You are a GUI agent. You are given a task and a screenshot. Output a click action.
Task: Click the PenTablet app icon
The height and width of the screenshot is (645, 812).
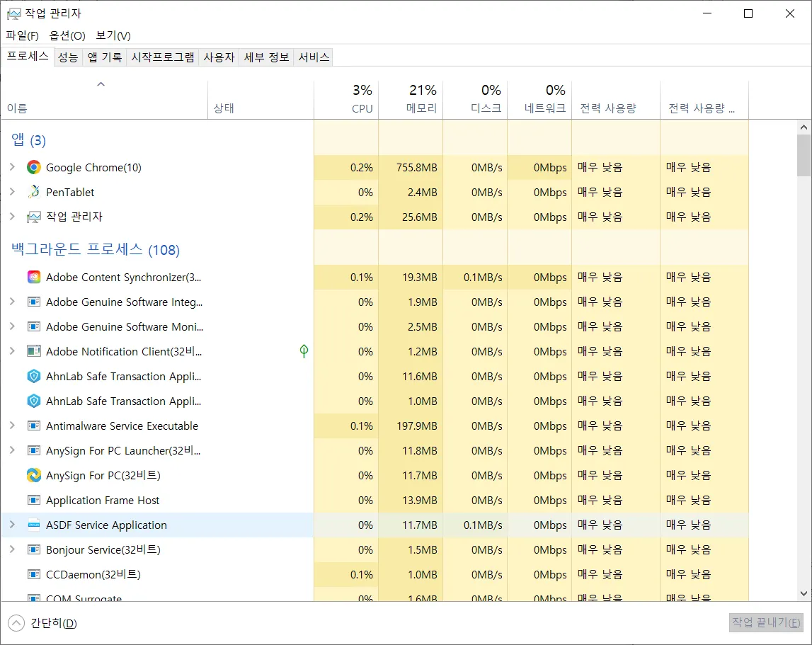point(33,192)
